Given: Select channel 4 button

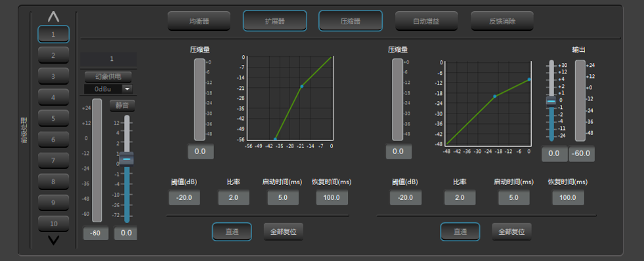Looking at the screenshot, I should click(53, 97).
